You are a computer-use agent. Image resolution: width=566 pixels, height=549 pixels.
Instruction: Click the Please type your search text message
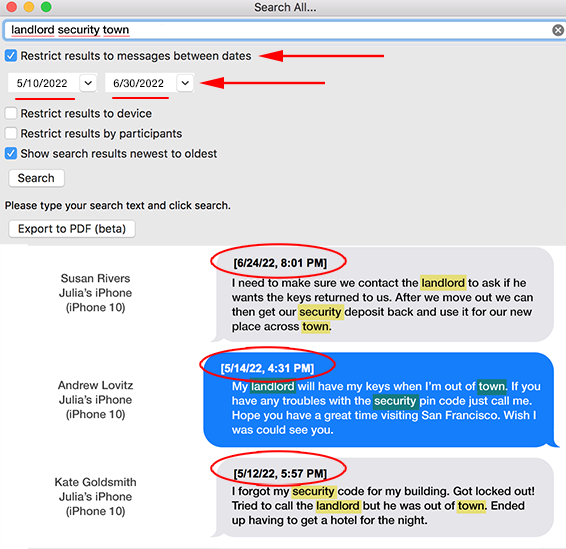pyautogui.click(x=118, y=205)
